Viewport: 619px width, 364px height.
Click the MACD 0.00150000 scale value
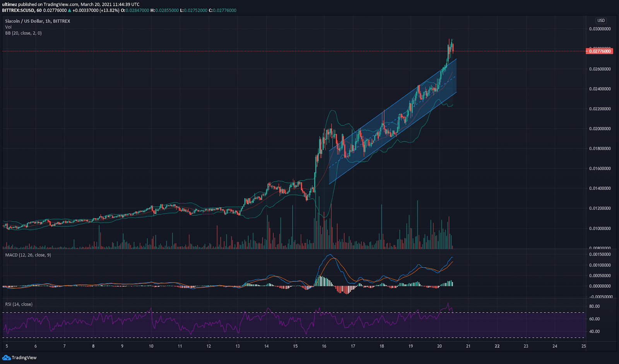[600, 255]
